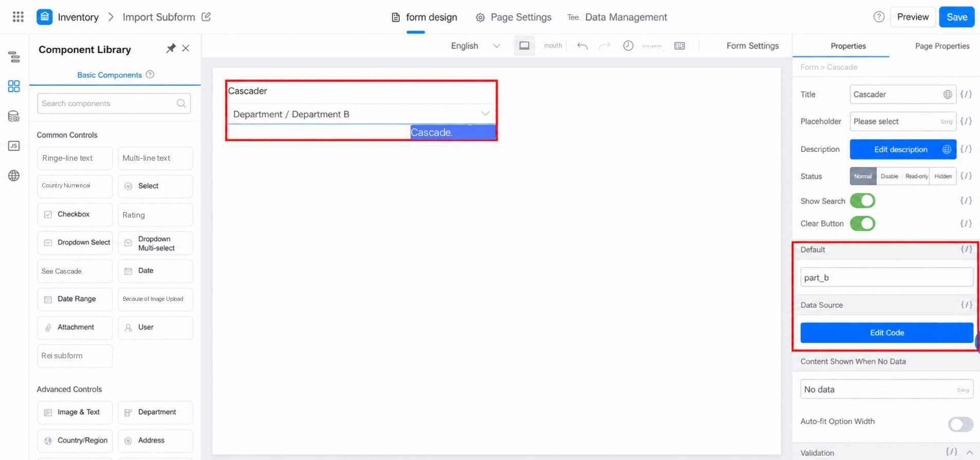The height and width of the screenshot is (460, 980).
Task: Expand the Department / Department B cascader
Action: (x=361, y=114)
